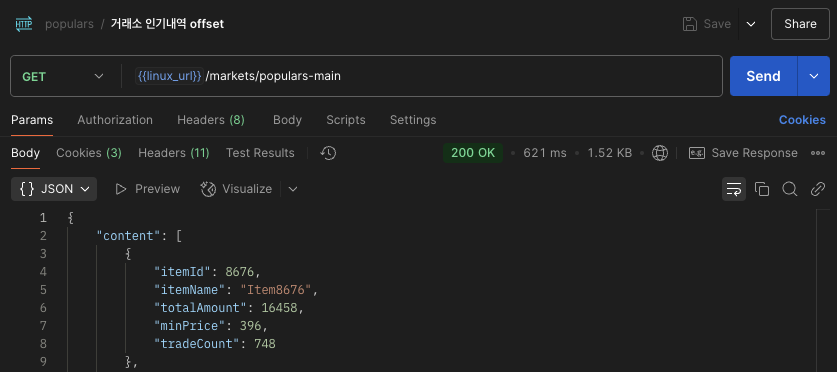Click line number 9 in gutter
837x372 pixels.
43,362
